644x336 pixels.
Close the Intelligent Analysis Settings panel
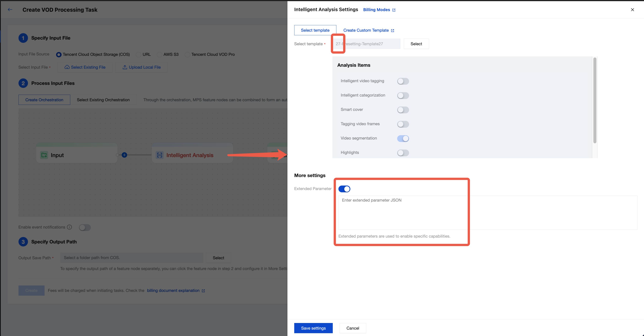click(632, 9)
